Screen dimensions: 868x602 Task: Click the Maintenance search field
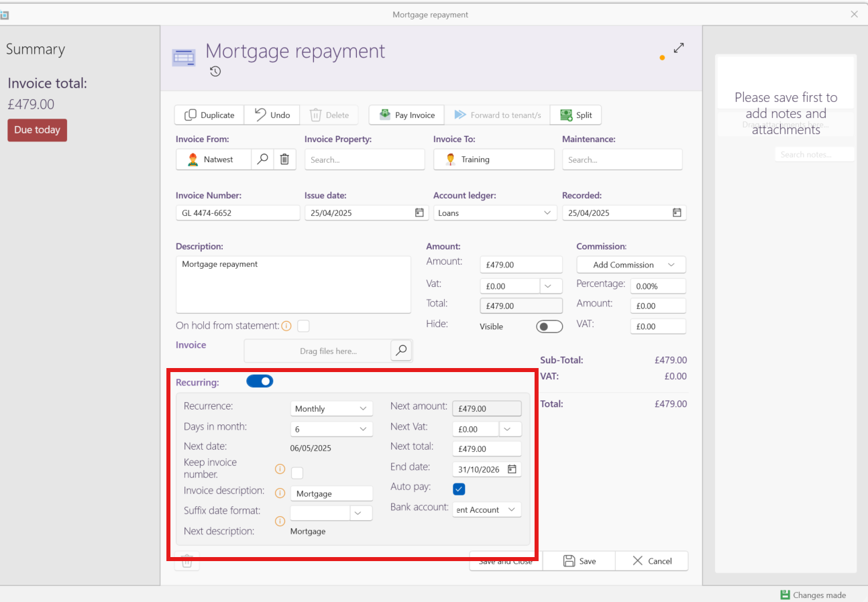pos(622,160)
